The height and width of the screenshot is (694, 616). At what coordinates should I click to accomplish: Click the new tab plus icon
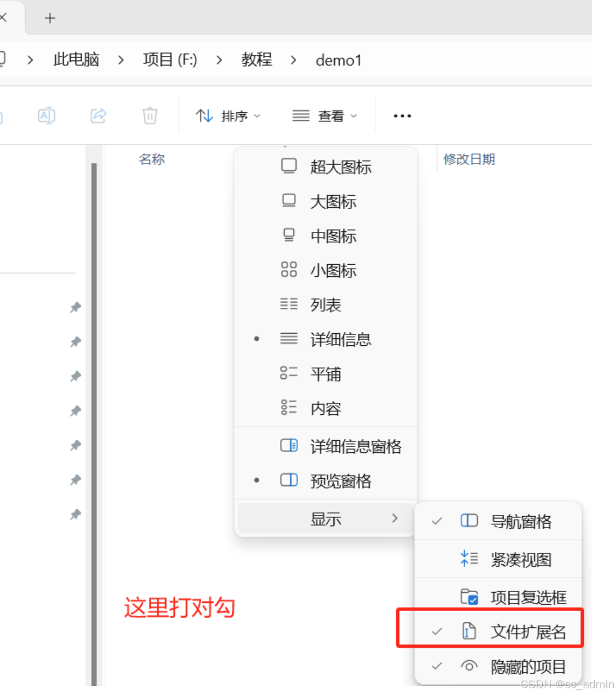pos(49,18)
